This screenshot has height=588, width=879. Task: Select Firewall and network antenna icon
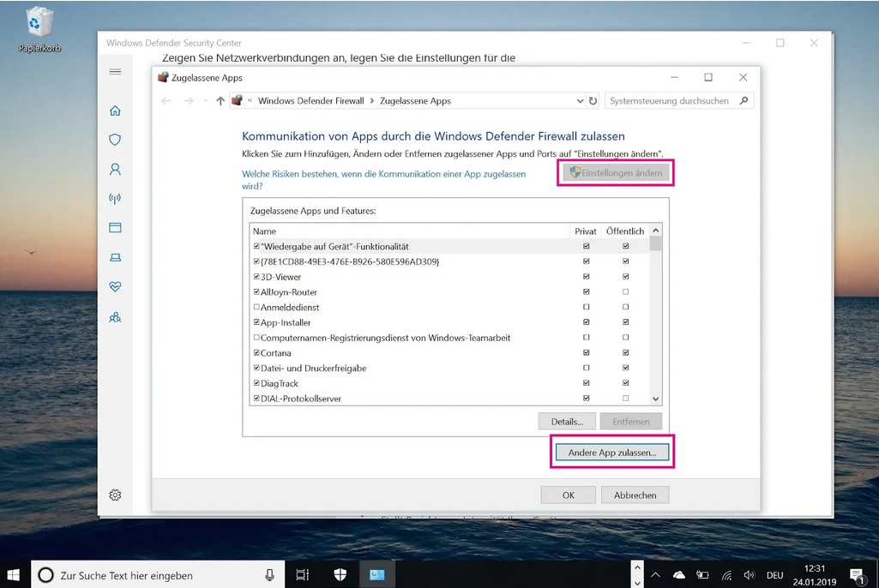[x=115, y=199]
